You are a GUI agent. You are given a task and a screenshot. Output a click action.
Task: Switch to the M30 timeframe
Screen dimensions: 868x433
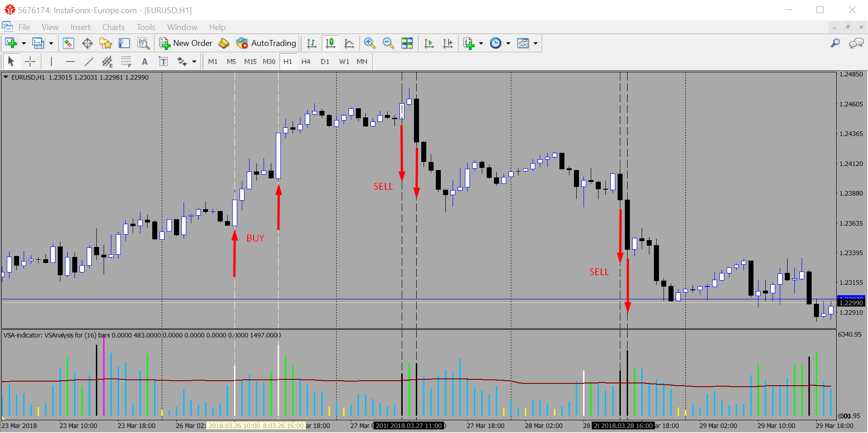[269, 61]
